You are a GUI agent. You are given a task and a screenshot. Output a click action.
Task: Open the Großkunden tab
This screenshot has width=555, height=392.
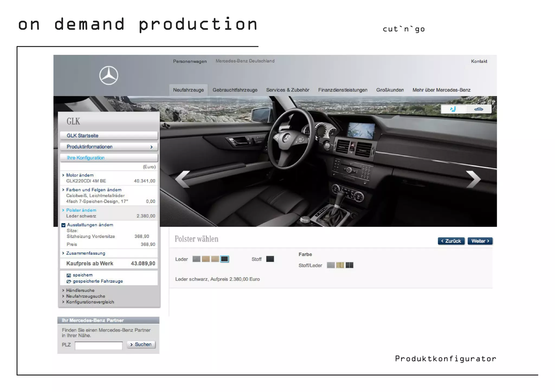point(390,90)
